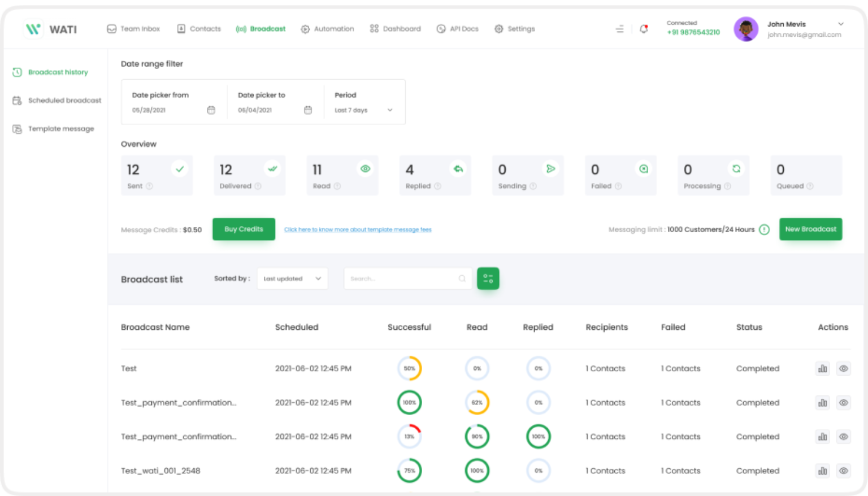Click calendar icon in Date picker to

coord(308,110)
